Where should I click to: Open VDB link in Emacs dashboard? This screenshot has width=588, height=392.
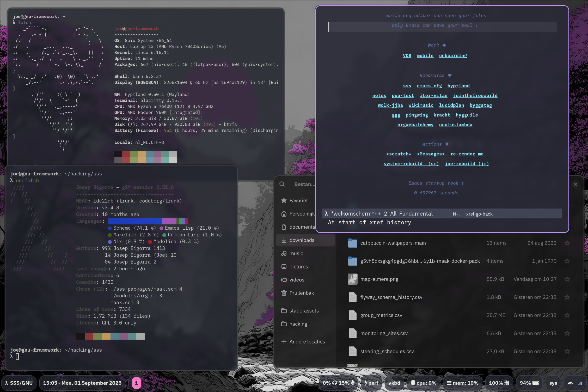point(407,56)
